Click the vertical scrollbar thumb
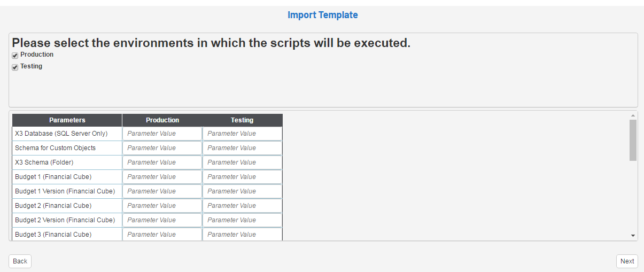 [x=633, y=140]
